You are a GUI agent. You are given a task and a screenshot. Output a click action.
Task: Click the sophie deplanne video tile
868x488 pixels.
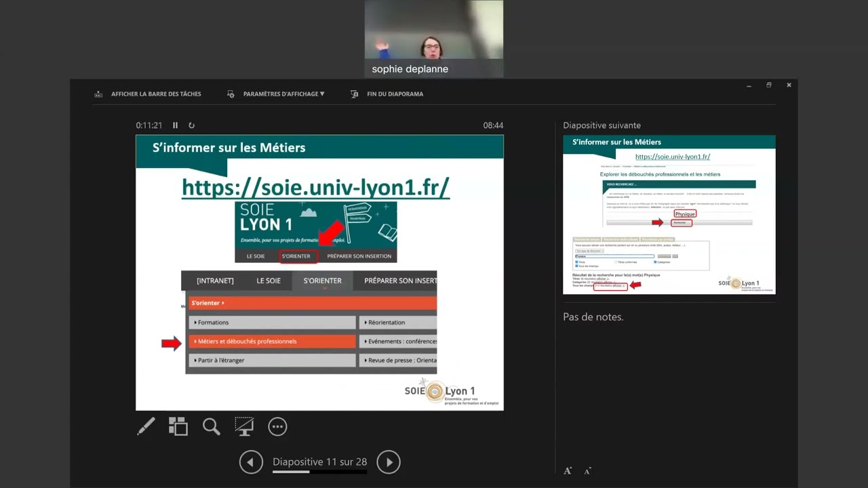coord(434,39)
